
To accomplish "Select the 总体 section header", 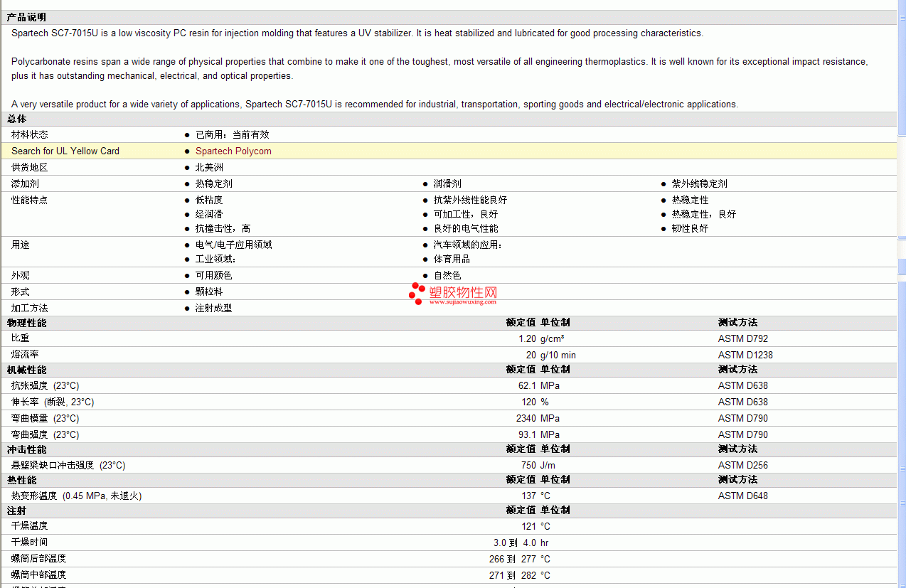I will (x=17, y=119).
